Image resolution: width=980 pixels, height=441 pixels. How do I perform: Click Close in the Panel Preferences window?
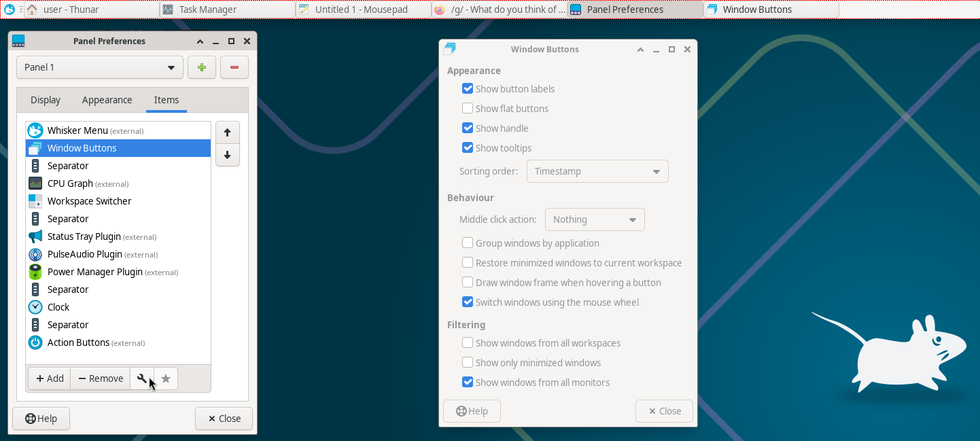[x=224, y=419]
